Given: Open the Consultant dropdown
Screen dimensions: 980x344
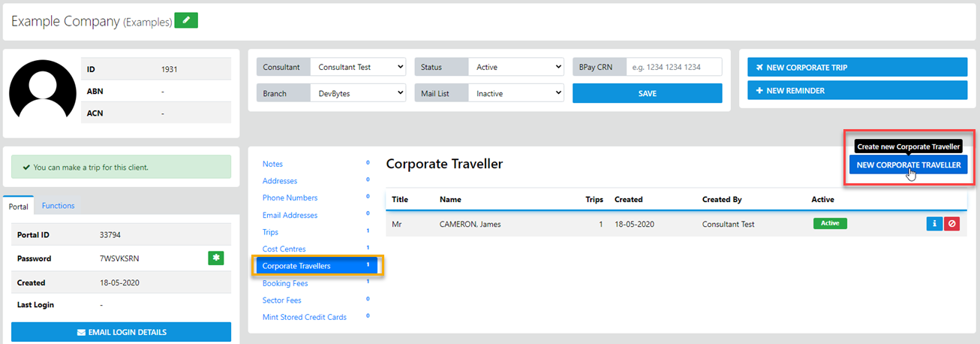Looking at the screenshot, I should pos(358,67).
